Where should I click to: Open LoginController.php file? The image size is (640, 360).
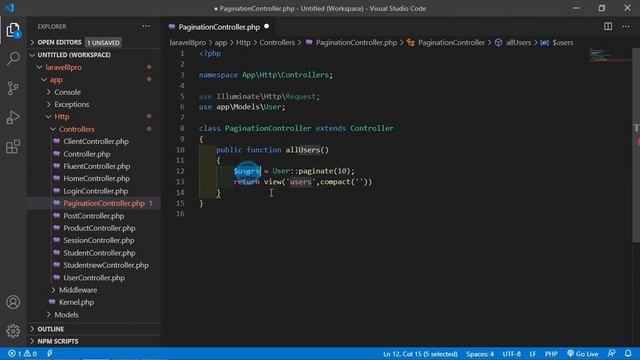point(96,191)
